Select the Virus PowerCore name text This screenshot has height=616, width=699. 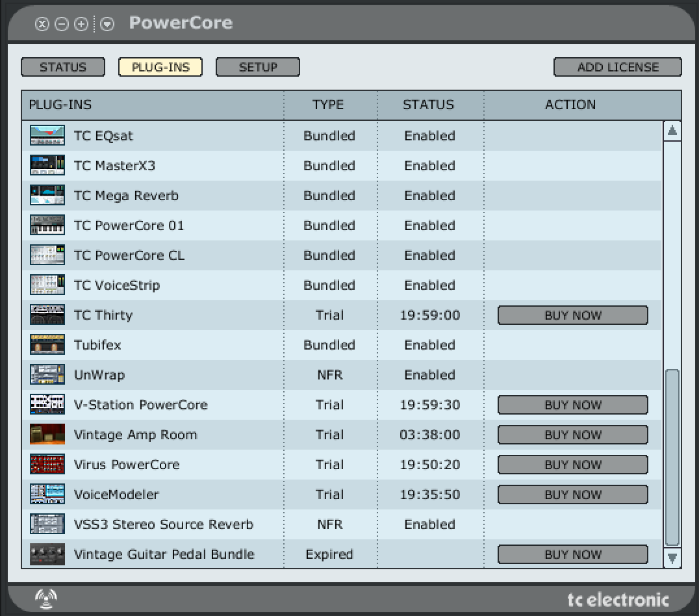(x=127, y=465)
